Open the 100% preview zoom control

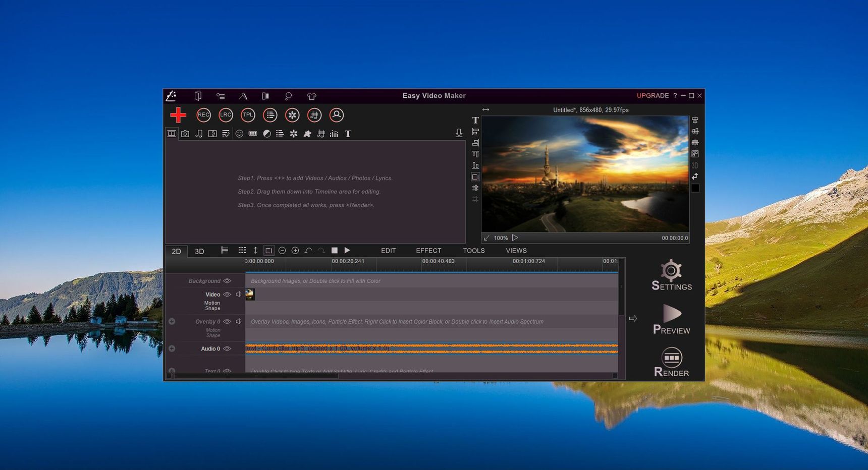coord(501,238)
